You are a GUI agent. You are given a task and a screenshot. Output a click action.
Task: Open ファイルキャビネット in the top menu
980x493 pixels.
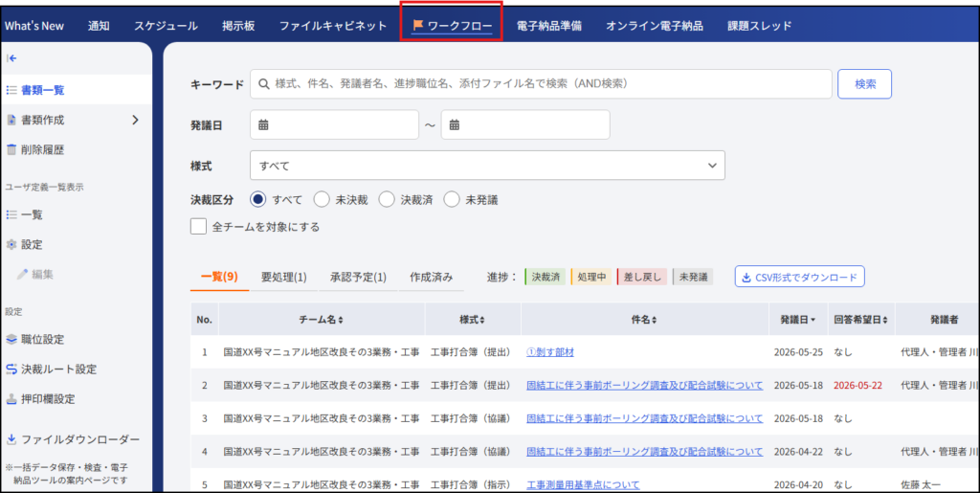[x=333, y=26]
